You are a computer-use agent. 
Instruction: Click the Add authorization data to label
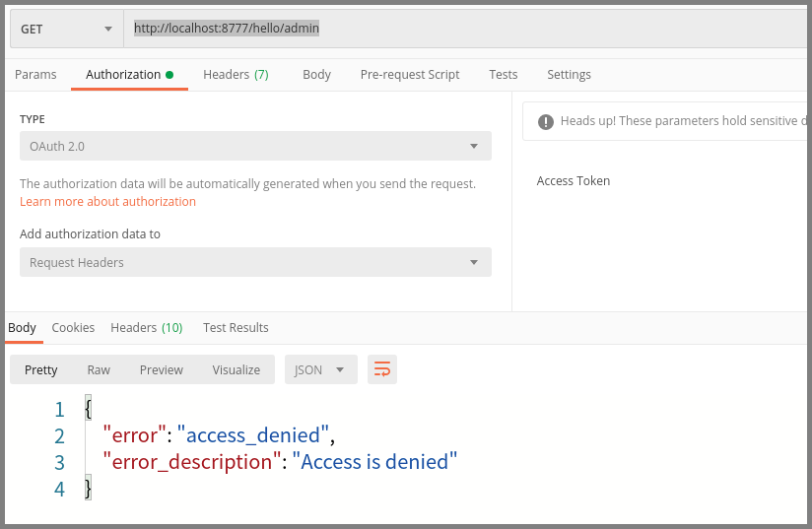pyautogui.click(x=90, y=233)
